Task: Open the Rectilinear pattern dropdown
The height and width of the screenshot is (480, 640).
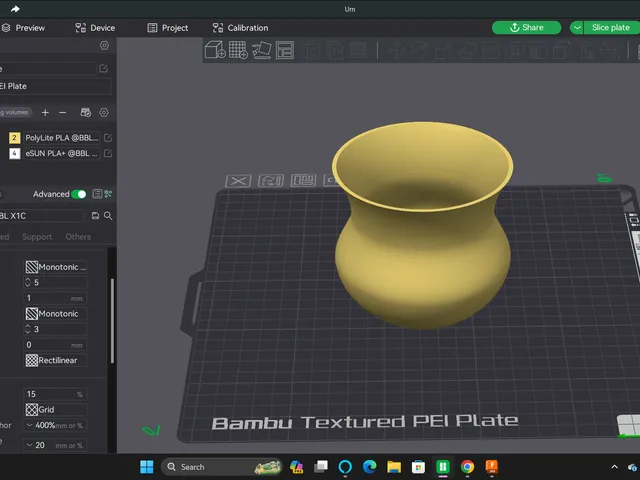Action: pos(56,360)
